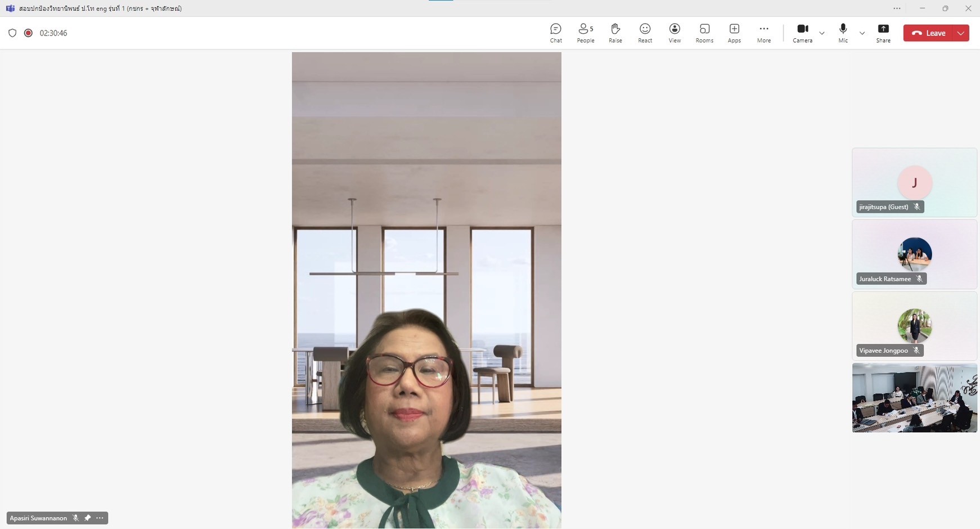The width and height of the screenshot is (980, 529).
Task: Click Vipavee Jongpoo profile picture
Action: point(915,326)
